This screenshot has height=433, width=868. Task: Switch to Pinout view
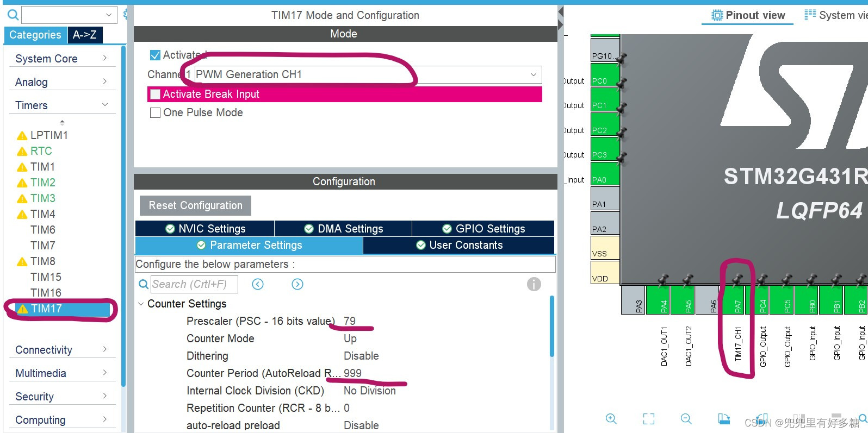click(x=748, y=15)
